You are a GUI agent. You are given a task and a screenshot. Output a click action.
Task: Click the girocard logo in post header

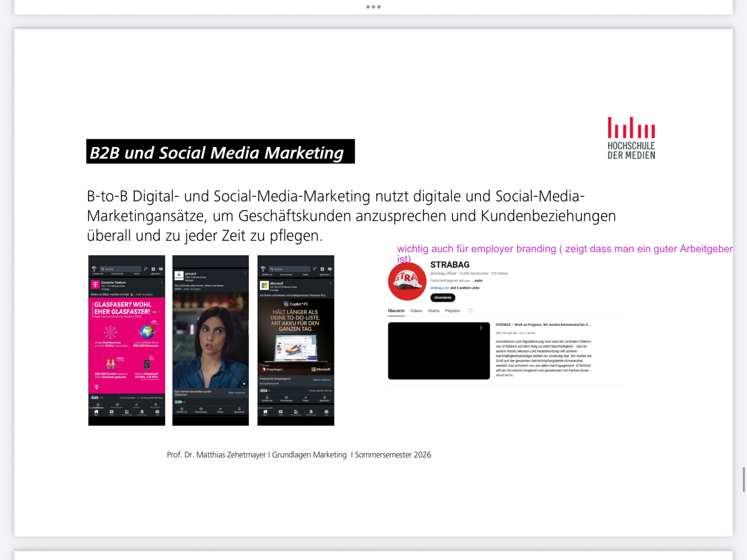(x=179, y=276)
